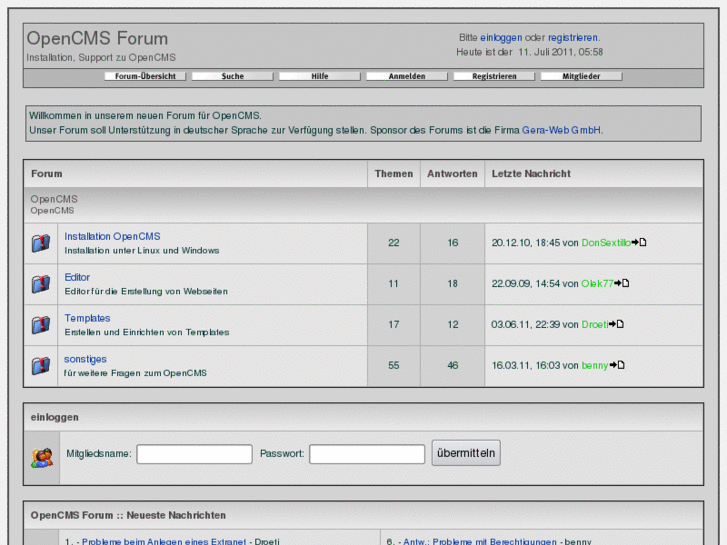Follow the einloggen link in header
727x545 pixels.
pos(501,38)
